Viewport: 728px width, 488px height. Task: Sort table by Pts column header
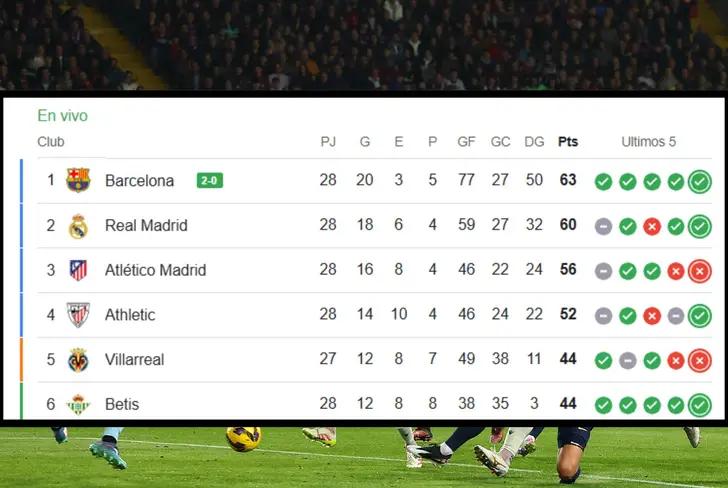coord(568,142)
